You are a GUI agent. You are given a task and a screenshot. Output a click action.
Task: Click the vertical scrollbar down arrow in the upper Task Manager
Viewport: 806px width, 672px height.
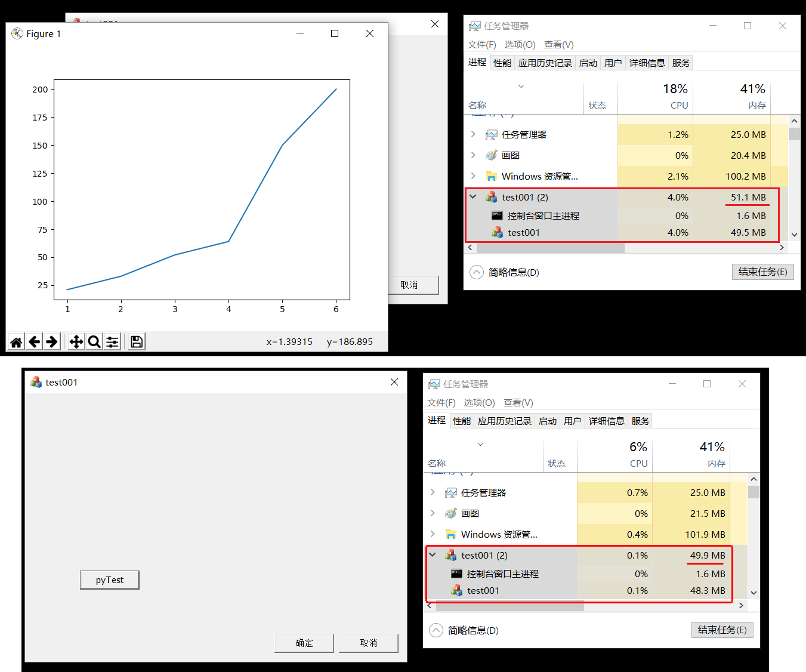(x=794, y=235)
